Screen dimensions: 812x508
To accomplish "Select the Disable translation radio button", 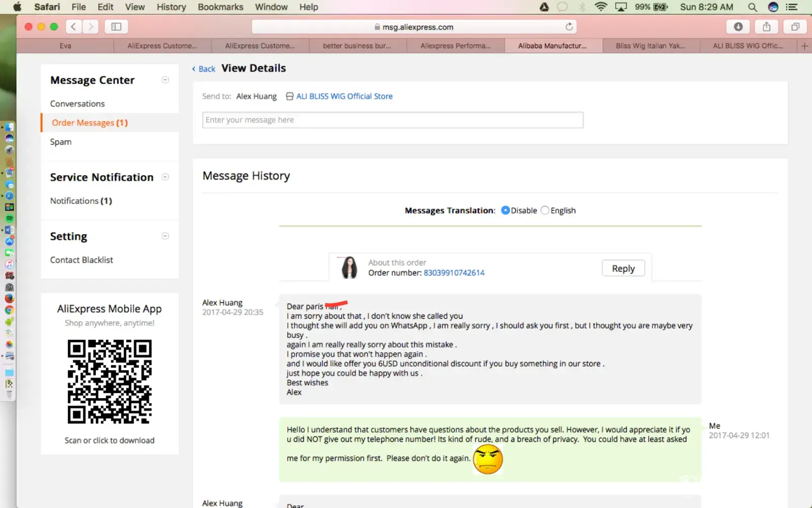I will tap(505, 210).
